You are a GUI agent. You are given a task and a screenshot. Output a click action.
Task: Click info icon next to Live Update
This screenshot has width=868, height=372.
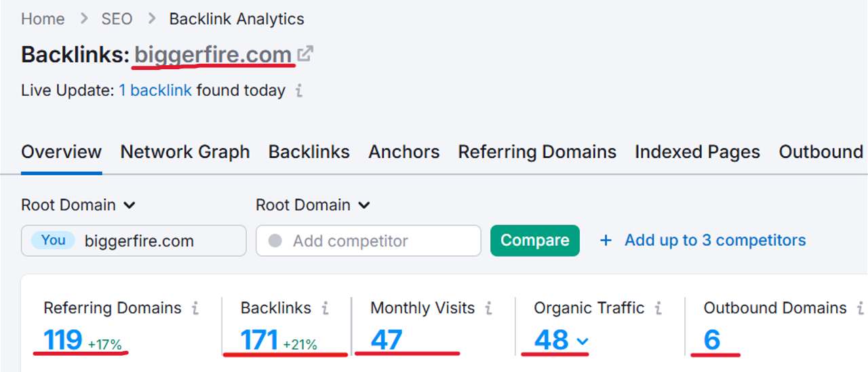(299, 90)
